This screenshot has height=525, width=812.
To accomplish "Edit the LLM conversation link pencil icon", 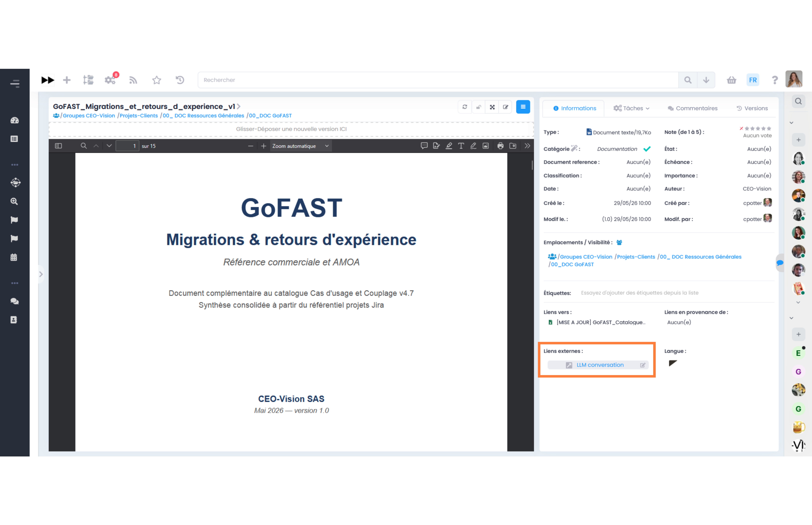I will (x=642, y=365).
